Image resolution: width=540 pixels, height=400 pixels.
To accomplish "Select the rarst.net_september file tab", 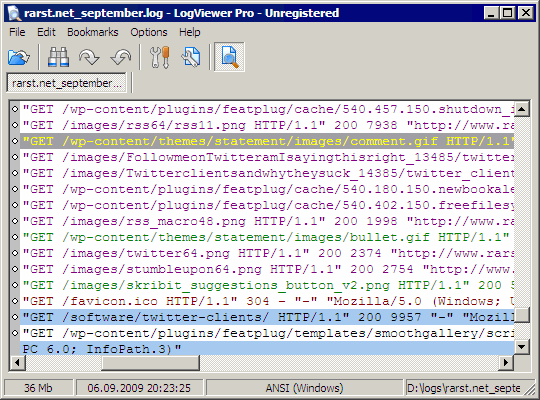I will click(66, 83).
